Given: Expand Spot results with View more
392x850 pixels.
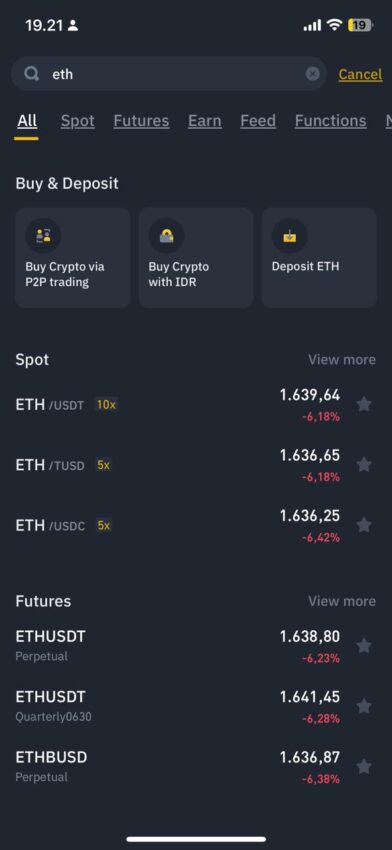Looking at the screenshot, I should [x=342, y=359].
